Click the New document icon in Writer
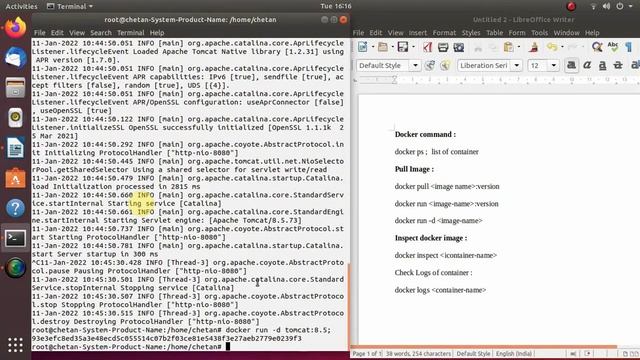Image resolution: width=640 pixels, height=360 pixels. (x=362, y=47)
